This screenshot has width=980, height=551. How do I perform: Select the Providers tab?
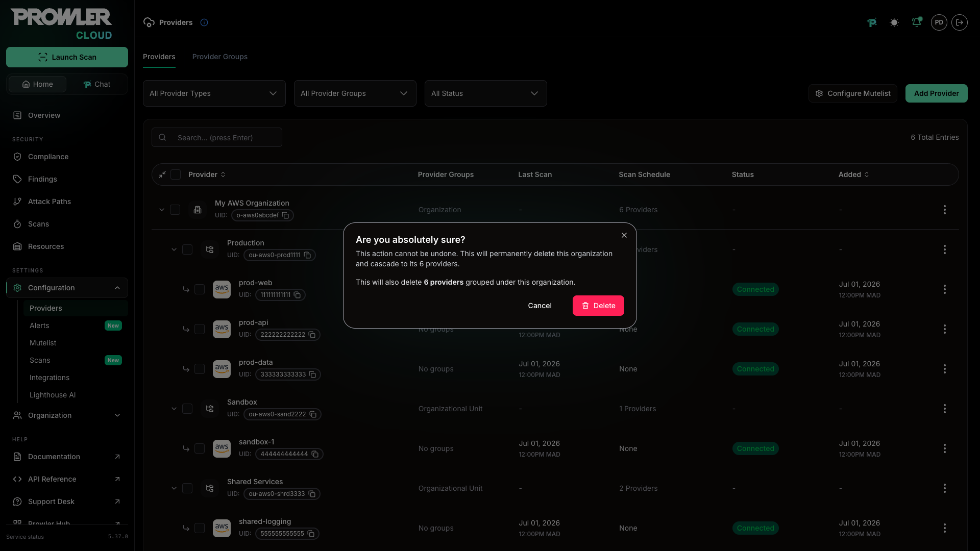pos(159,57)
